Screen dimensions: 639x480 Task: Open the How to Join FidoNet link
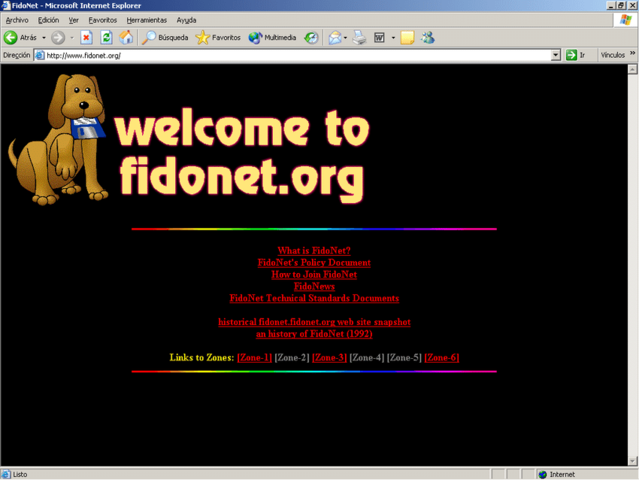[x=314, y=274]
